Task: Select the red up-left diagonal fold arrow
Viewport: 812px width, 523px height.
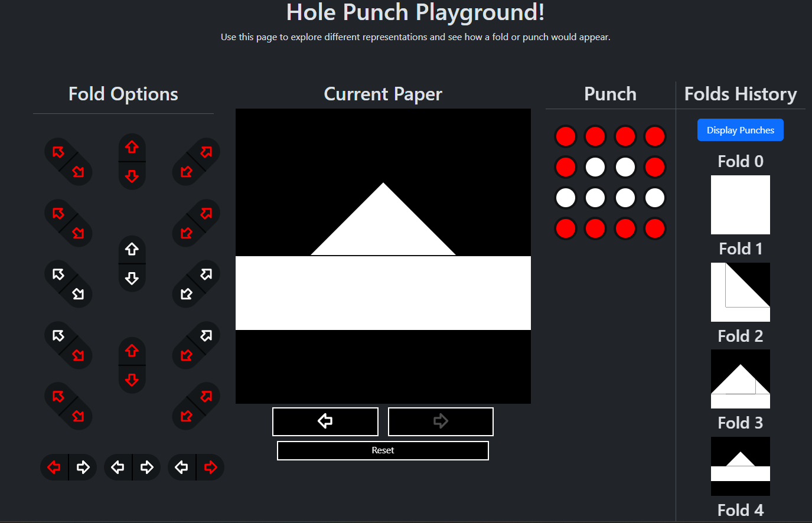Action: point(57,152)
